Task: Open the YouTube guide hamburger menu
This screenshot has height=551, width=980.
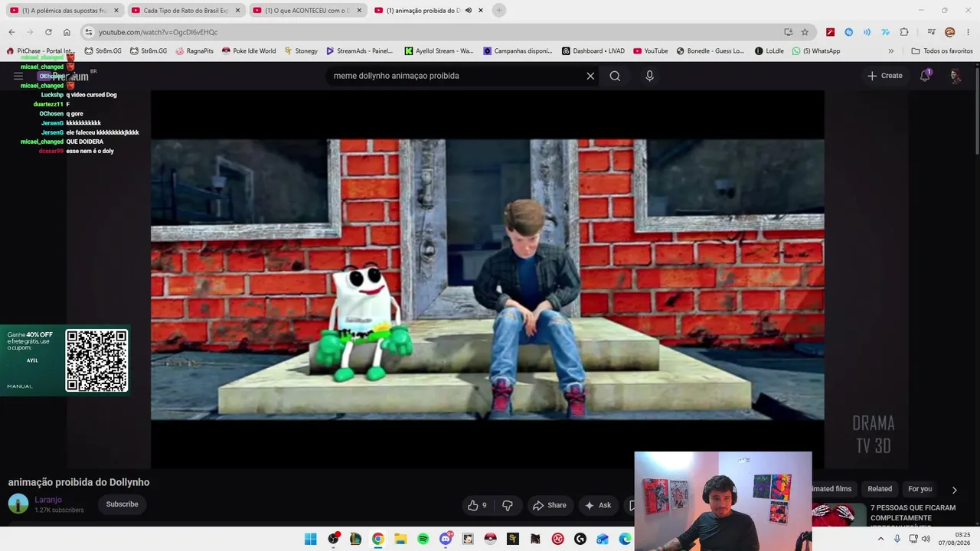Action: 18,77
